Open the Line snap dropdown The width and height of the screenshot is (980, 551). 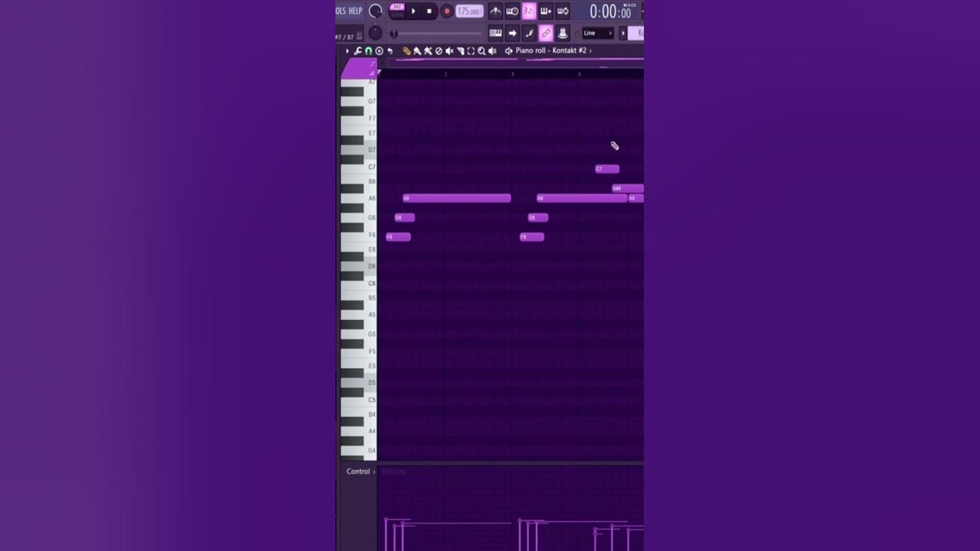tap(598, 33)
